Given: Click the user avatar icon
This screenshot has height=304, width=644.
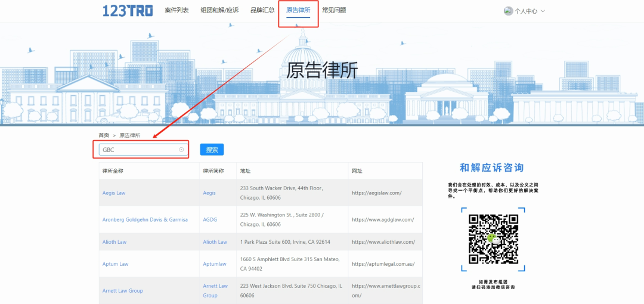Looking at the screenshot, I should pyautogui.click(x=508, y=11).
